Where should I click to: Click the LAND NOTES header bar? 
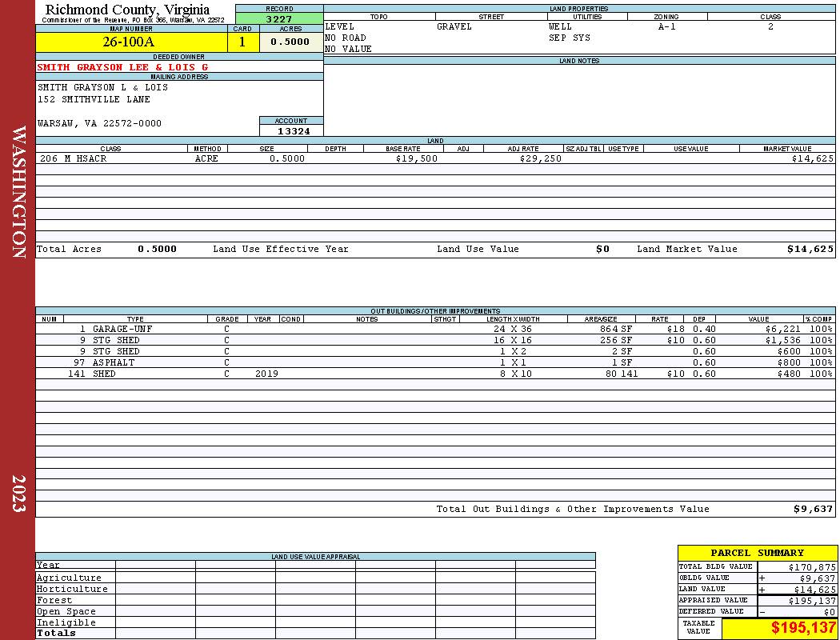click(579, 61)
